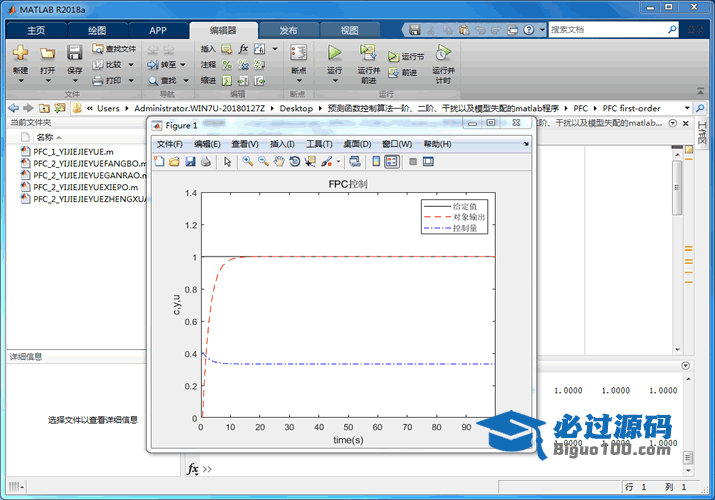715x500 pixels.
Task: Select the Zoom Out magnifier tool
Action: (263, 162)
